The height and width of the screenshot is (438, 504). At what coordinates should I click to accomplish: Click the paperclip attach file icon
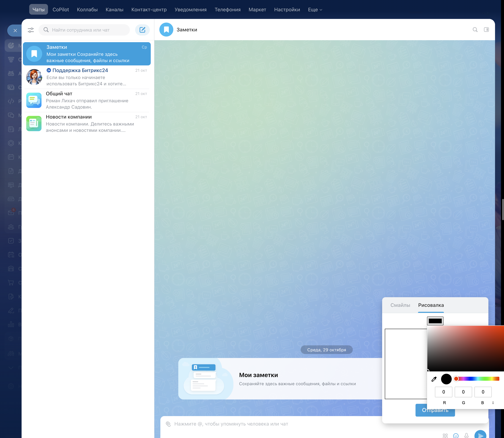(168, 424)
